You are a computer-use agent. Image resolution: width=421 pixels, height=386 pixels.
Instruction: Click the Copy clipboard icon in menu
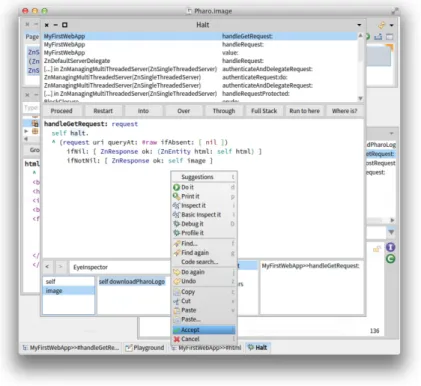(177, 292)
